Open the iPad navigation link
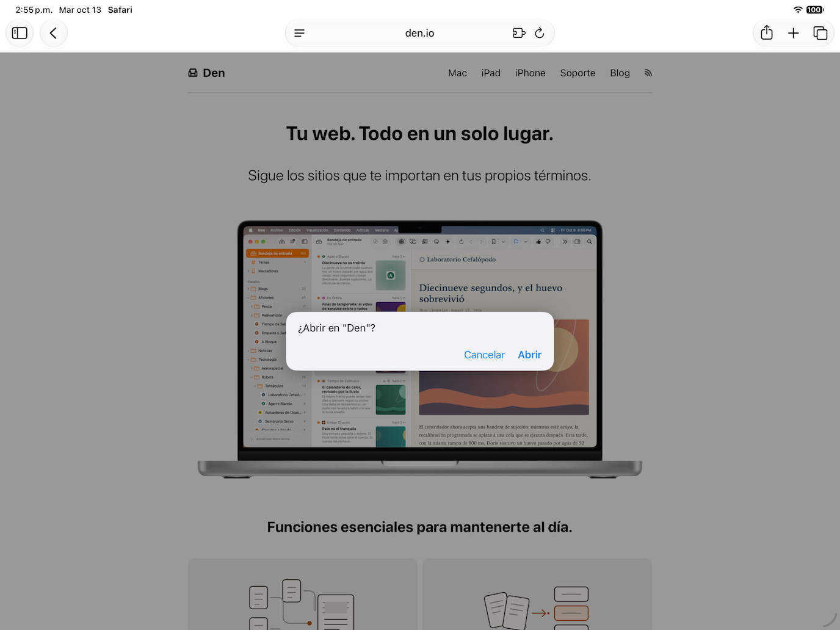Image resolution: width=840 pixels, height=630 pixels. click(x=491, y=73)
